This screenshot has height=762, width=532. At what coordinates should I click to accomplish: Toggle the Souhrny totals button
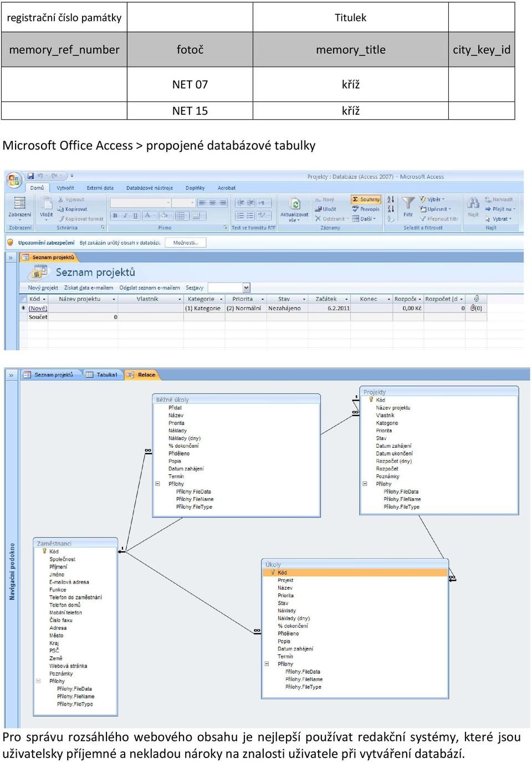pos(366,200)
